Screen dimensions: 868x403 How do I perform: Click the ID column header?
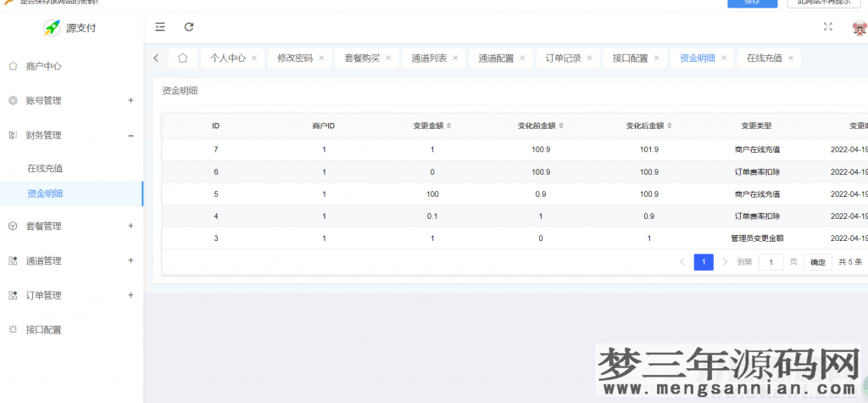pos(216,126)
